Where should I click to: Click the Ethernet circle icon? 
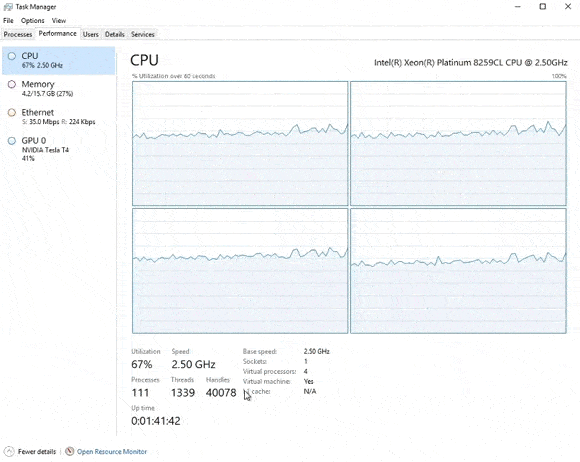pyautogui.click(x=12, y=112)
